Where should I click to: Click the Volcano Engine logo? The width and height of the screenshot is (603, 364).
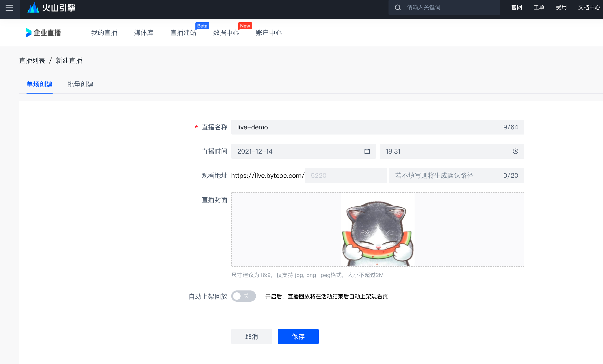pyautogui.click(x=51, y=8)
